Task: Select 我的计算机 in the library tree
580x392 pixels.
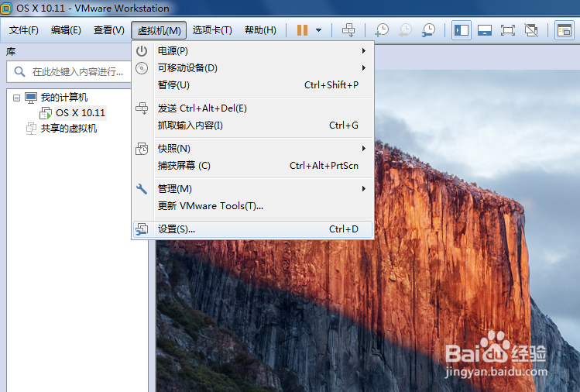Action: [64, 98]
